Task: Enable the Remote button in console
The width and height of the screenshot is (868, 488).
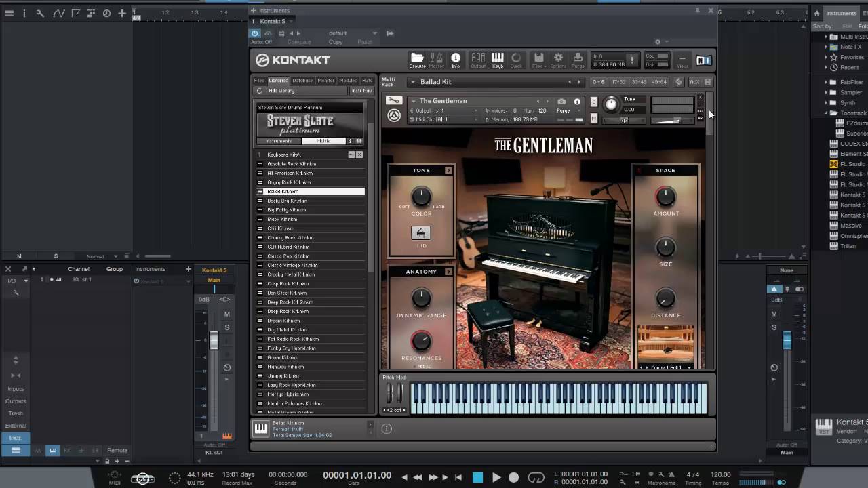Action: pos(117,450)
